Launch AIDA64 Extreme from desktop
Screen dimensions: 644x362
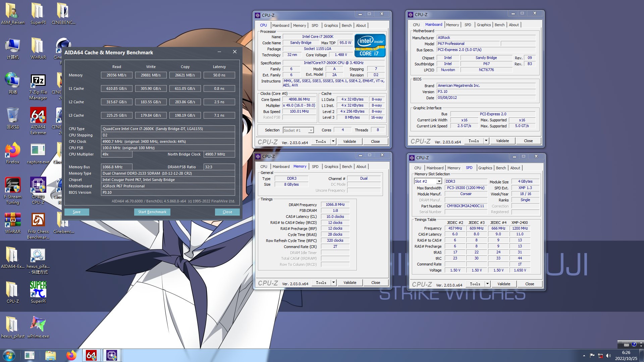(x=38, y=121)
